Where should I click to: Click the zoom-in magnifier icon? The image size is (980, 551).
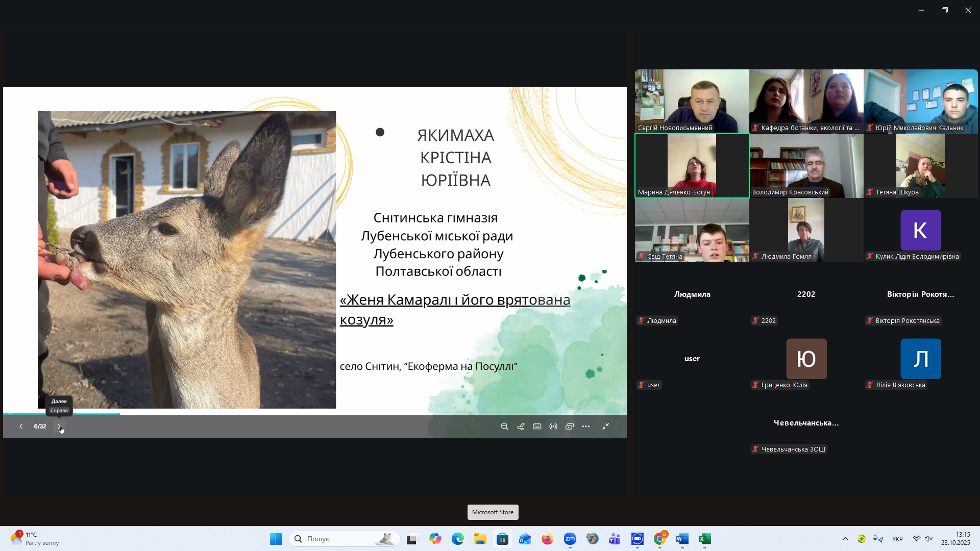504,427
